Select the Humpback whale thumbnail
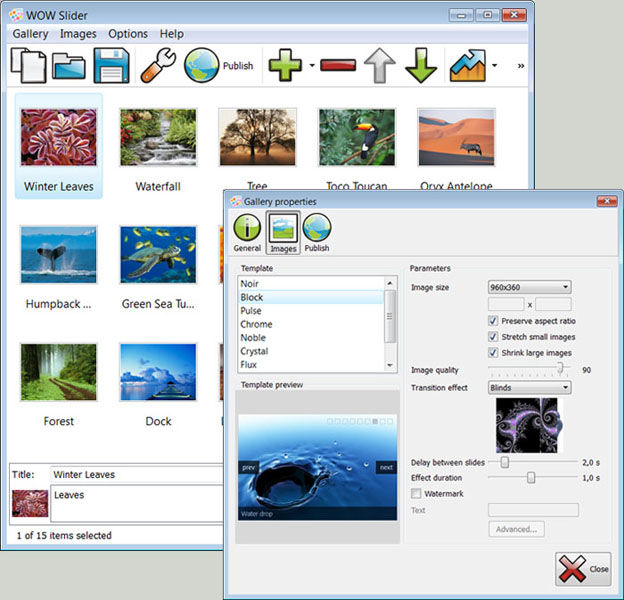624x600 pixels. coord(58,255)
